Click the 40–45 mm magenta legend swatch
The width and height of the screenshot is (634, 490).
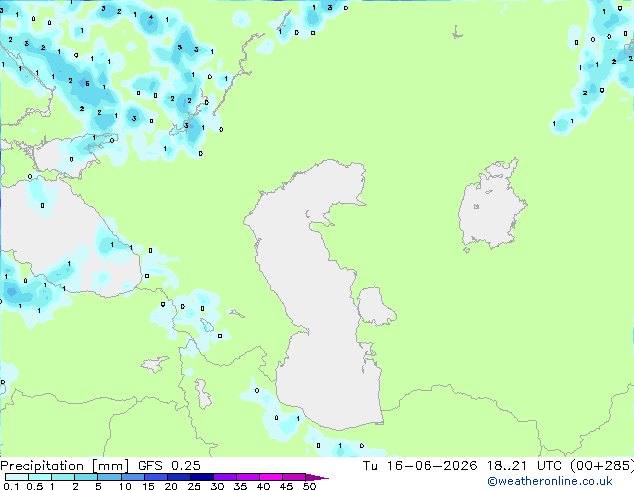tap(271, 477)
